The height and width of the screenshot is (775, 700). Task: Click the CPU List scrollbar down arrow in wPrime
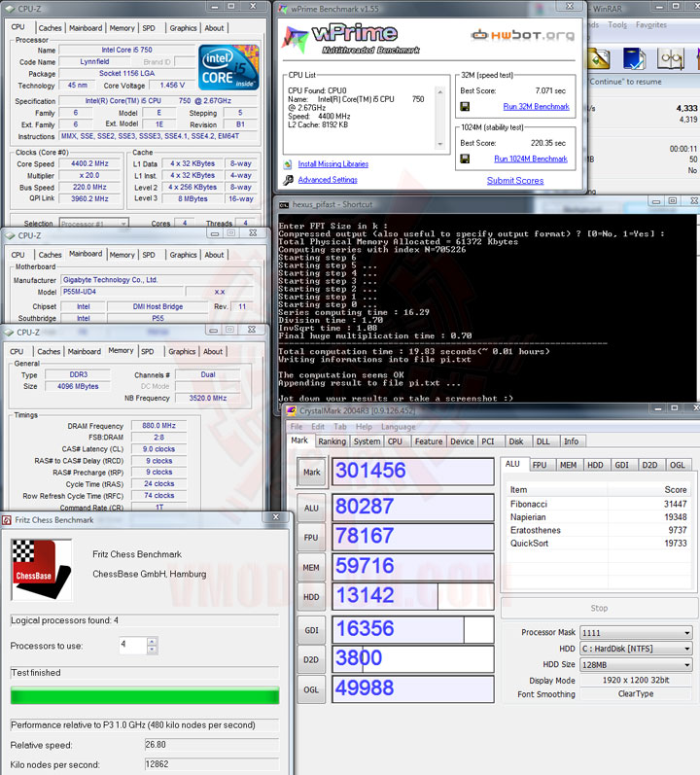click(x=439, y=144)
